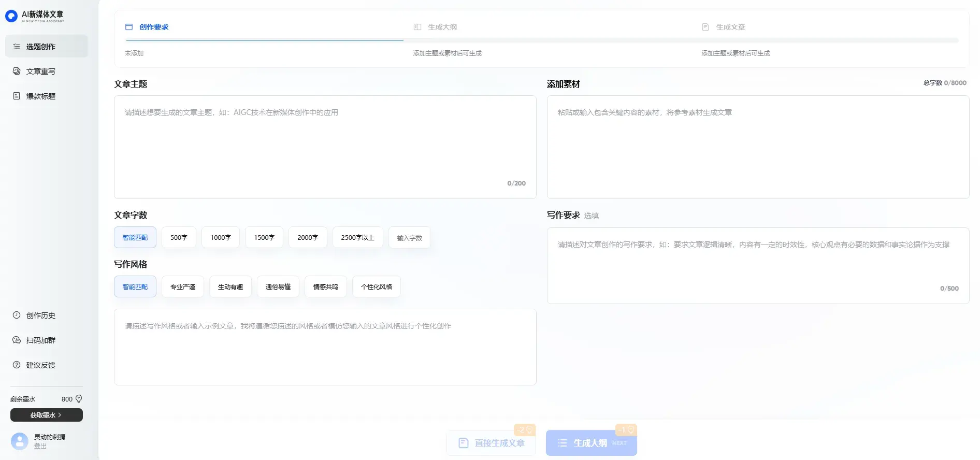980x460 pixels.
Task: Click 扫码加群 to join group
Action: (x=40, y=340)
